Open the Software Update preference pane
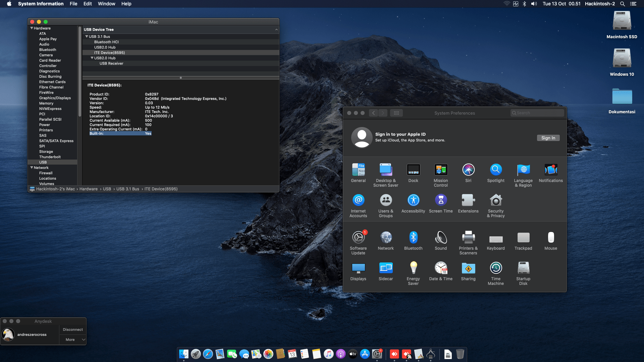 [358, 243]
